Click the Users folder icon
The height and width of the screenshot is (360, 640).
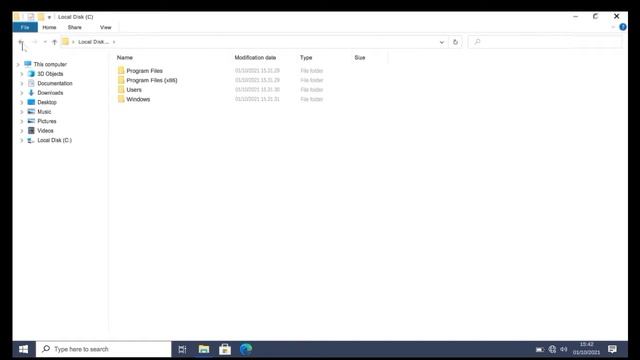click(121, 90)
